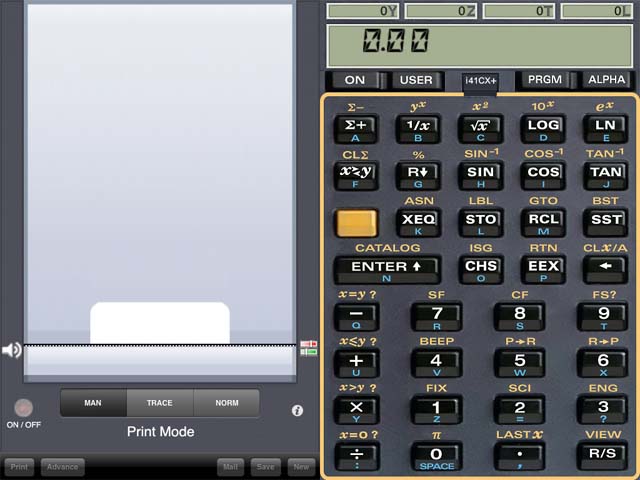This screenshot has height=480, width=640.
Task: Toggle PRGM mode
Action: pyautogui.click(x=545, y=80)
